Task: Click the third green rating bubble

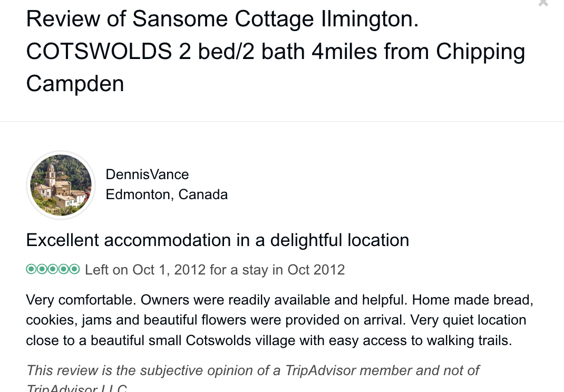Action: (x=53, y=270)
